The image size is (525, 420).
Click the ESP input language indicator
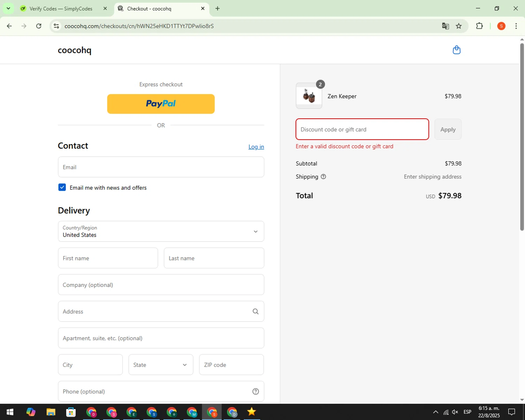(x=467, y=412)
